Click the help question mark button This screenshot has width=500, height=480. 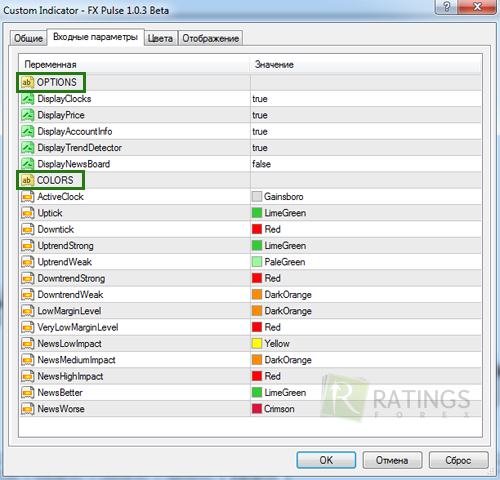point(447,7)
